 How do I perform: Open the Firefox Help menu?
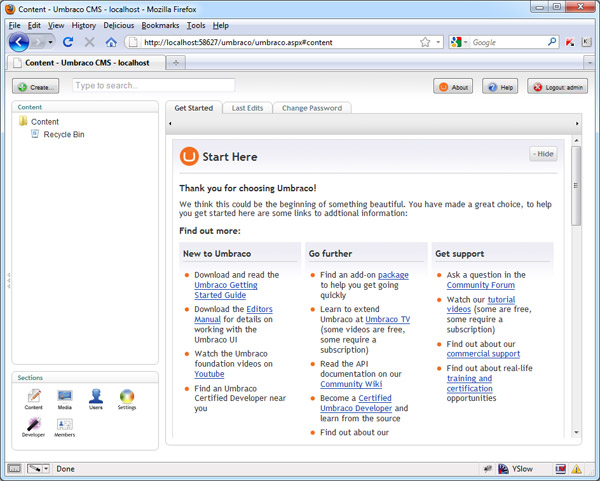[221, 25]
